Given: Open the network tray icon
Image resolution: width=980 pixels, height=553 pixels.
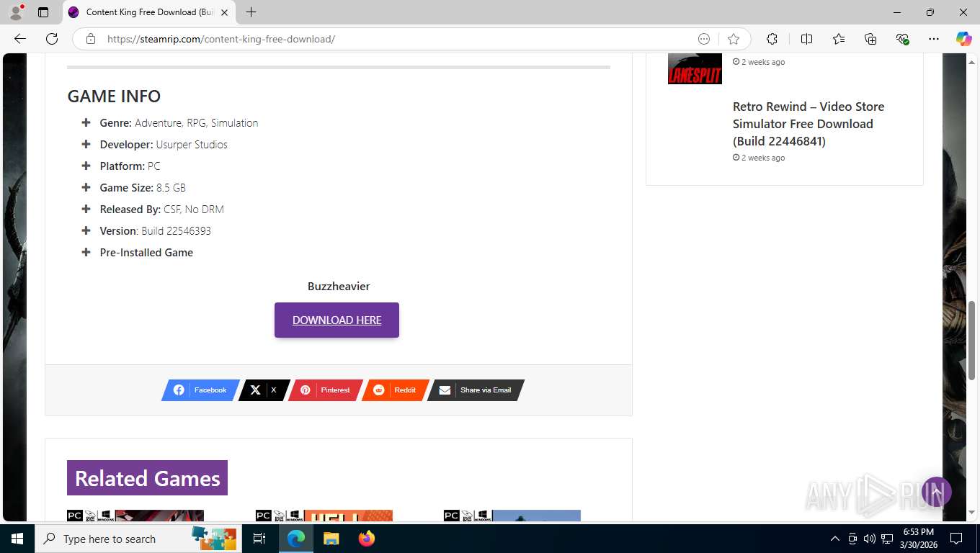Looking at the screenshot, I should tap(887, 539).
